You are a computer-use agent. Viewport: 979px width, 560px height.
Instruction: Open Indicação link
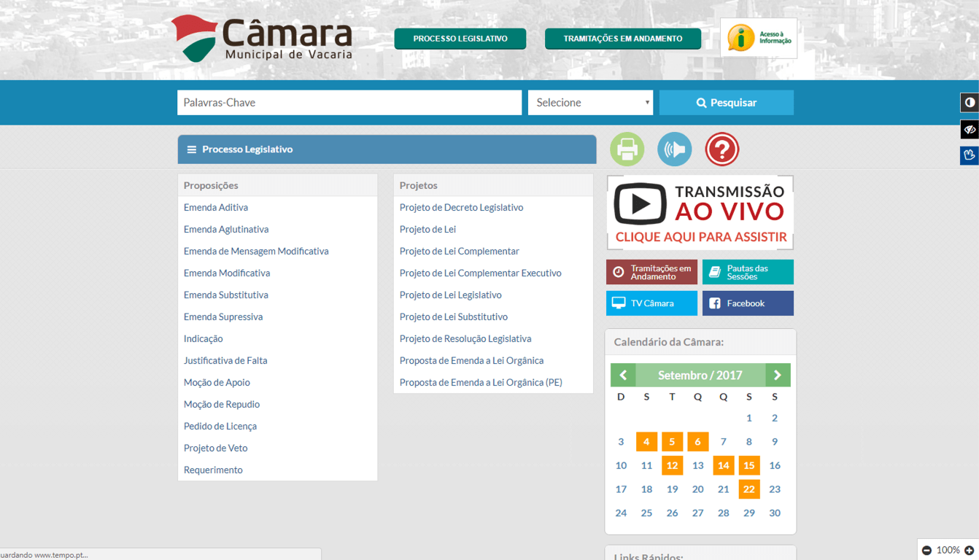click(204, 338)
